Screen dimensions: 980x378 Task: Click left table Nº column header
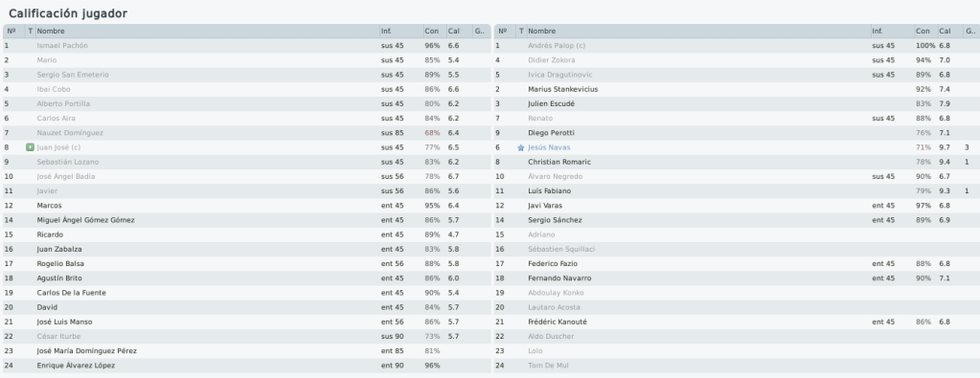[13, 31]
